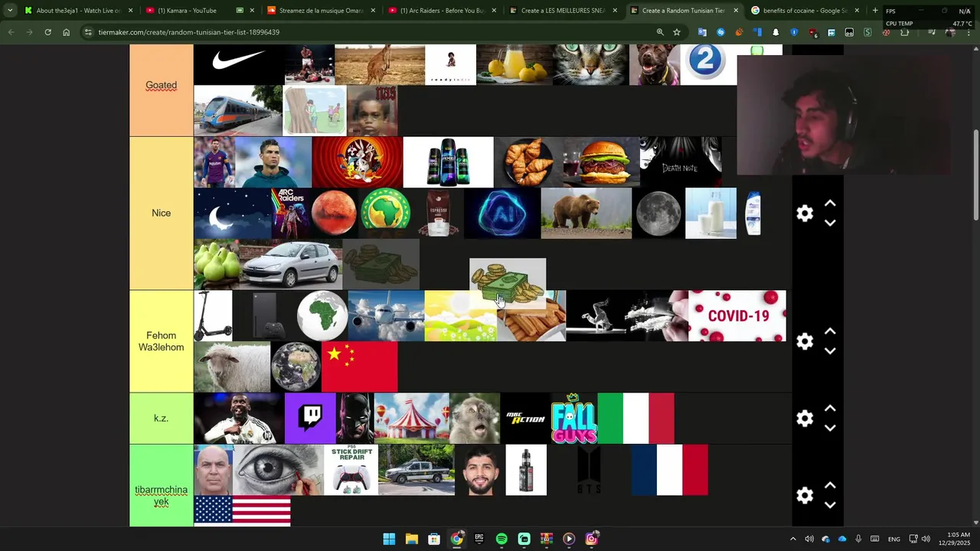The image size is (980, 551).
Task: Select the green Africa globe image
Action: coord(322,316)
